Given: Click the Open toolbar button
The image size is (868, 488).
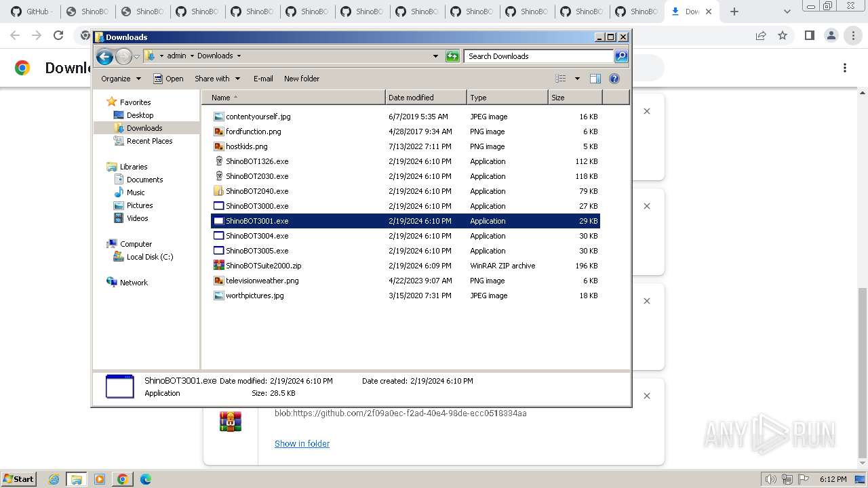Looking at the screenshot, I should coord(168,79).
